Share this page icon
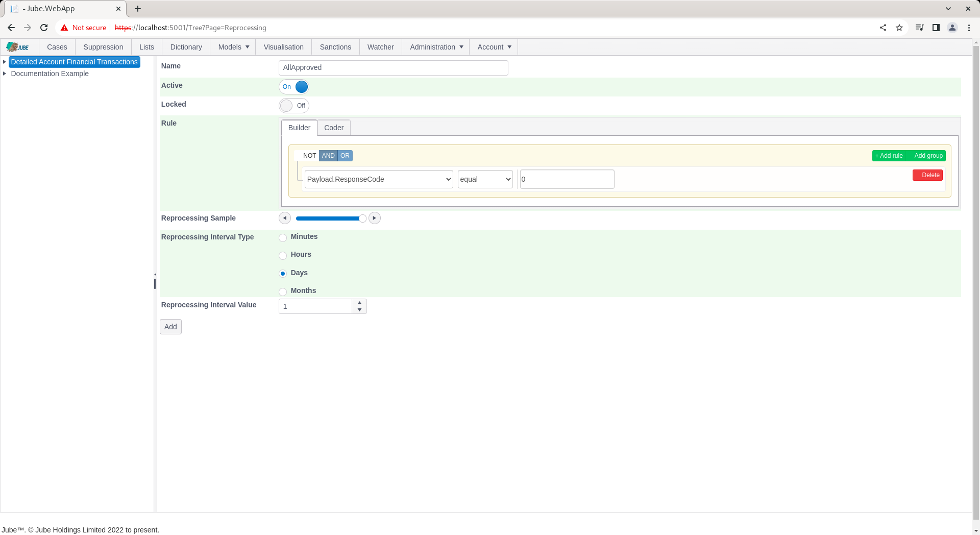The width and height of the screenshot is (980, 535). point(883,28)
